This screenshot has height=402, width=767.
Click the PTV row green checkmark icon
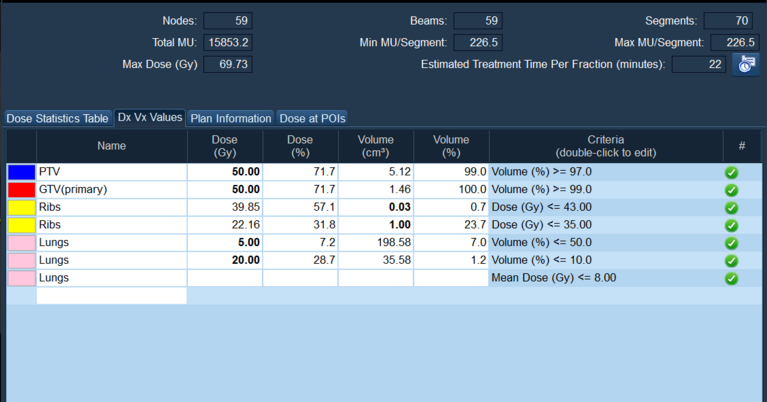(731, 172)
